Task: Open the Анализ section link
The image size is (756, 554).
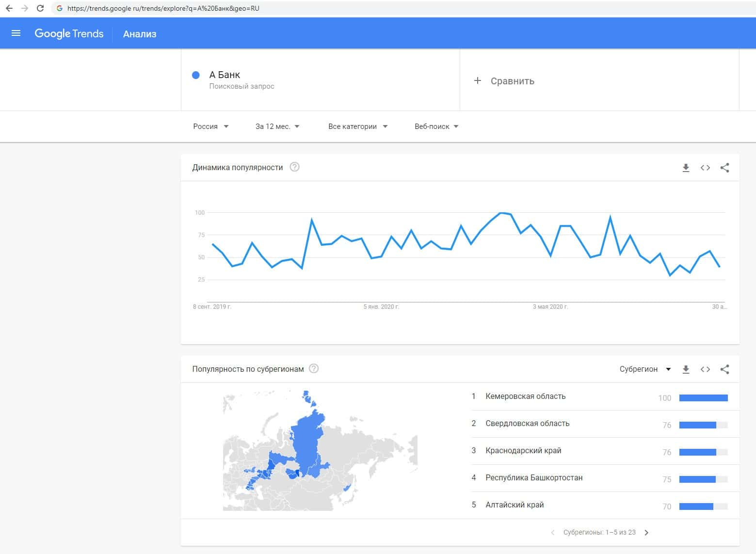Action: [140, 34]
